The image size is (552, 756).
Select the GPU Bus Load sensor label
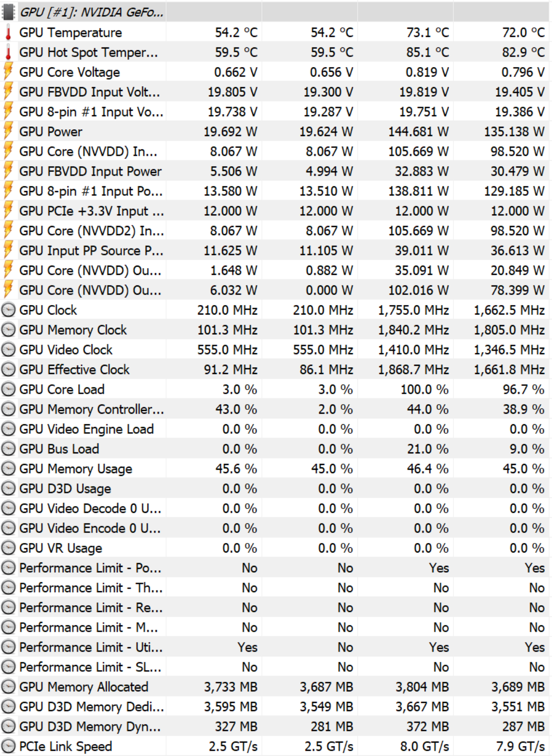(x=59, y=449)
